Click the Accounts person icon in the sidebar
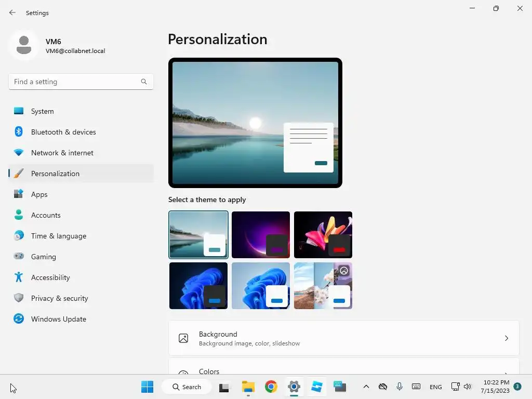The height and width of the screenshot is (399, 532). (x=19, y=215)
